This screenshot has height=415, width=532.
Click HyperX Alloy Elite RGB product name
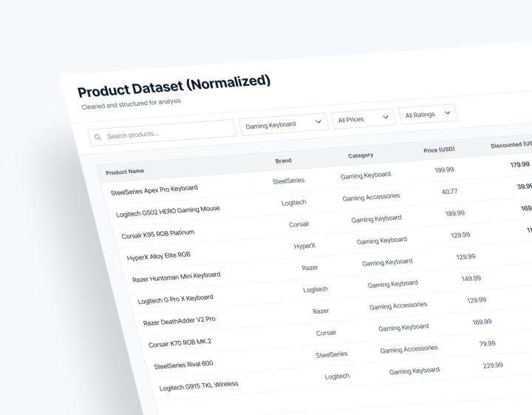(158, 256)
